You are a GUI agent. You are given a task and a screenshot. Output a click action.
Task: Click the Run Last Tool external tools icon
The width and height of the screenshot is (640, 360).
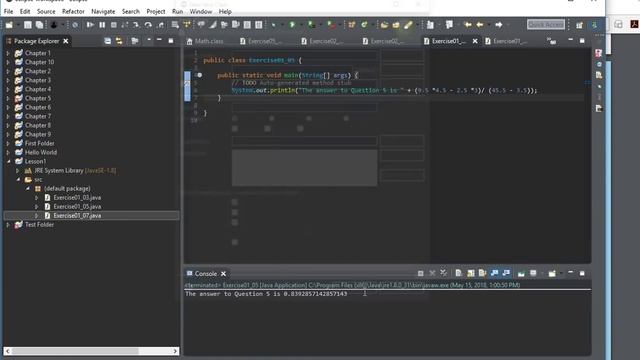[331, 25]
